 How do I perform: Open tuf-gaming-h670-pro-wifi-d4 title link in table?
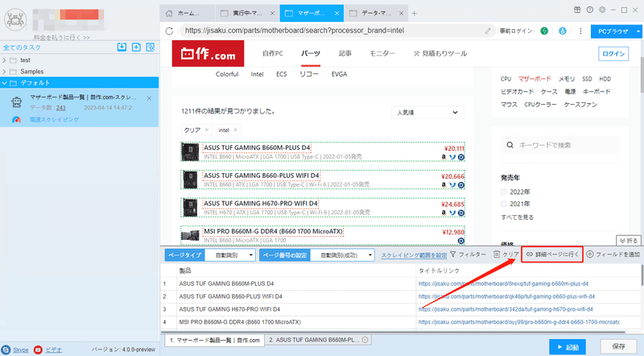pos(506,309)
